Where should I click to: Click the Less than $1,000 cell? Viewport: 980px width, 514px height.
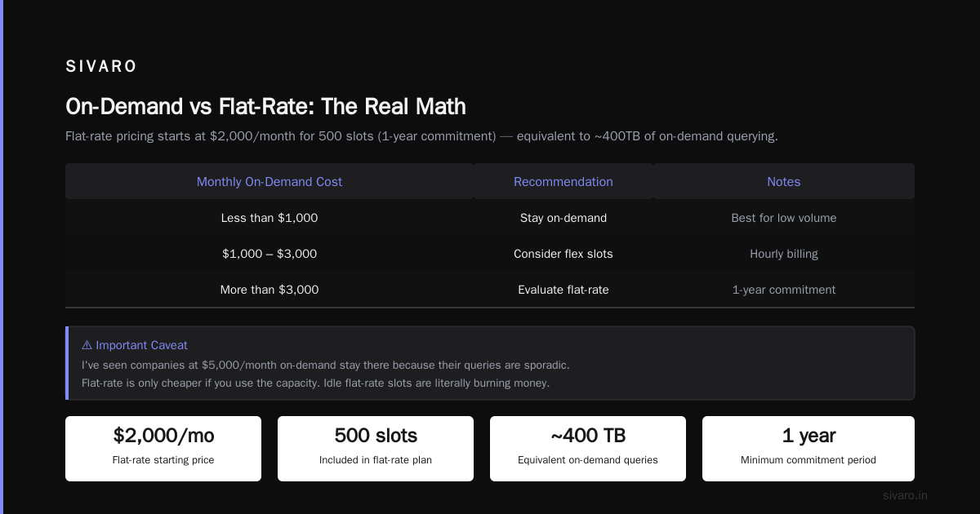[x=269, y=218]
